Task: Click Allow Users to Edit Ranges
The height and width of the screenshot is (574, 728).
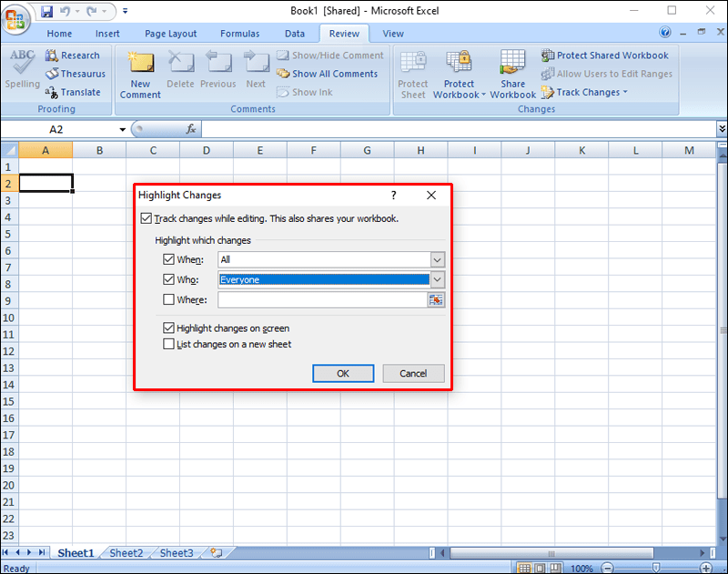Action: (606, 74)
